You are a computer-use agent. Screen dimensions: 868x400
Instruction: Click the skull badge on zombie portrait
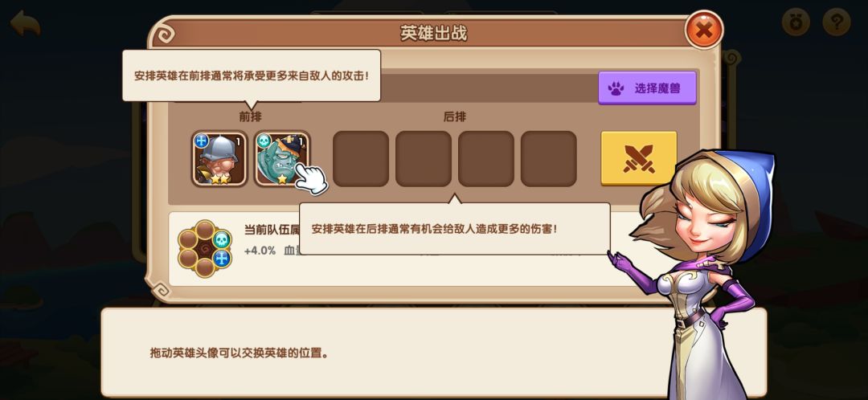264,141
